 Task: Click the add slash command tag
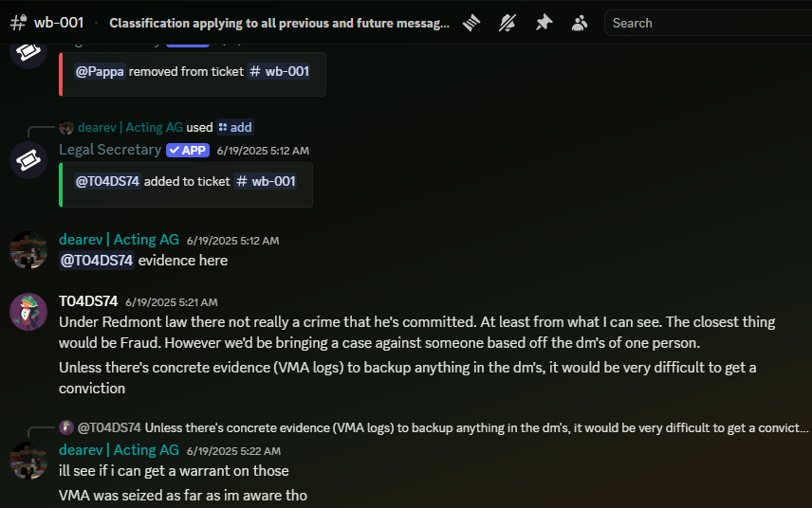tap(235, 127)
